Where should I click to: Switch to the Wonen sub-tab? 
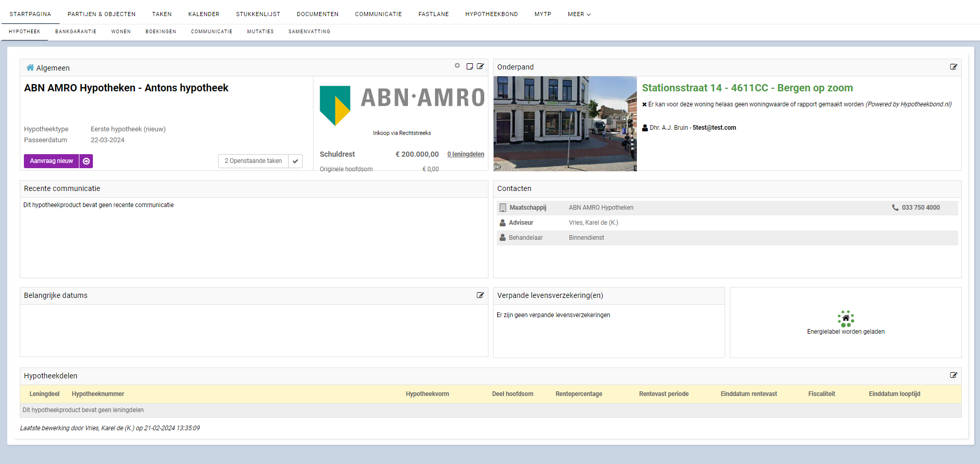(121, 32)
